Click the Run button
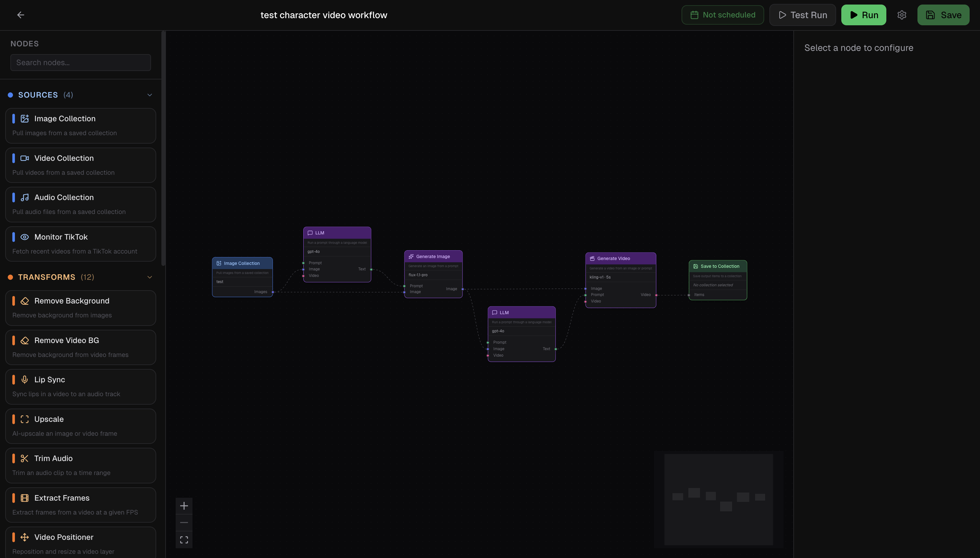The height and width of the screenshot is (558, 980). [x=863, y=15]
